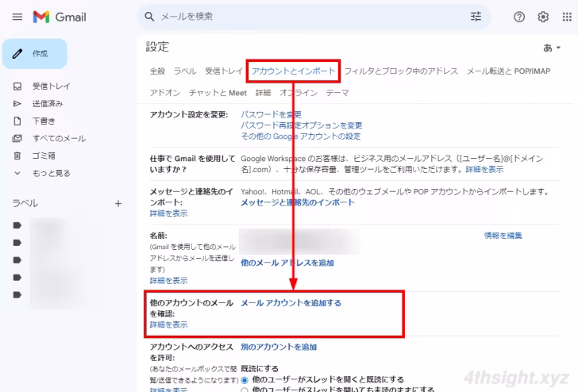Click inside the メールを検索 search field

point(314,17)
